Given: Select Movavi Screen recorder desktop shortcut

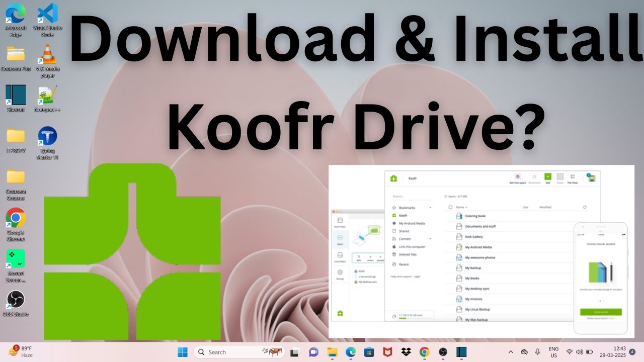Looking at the screenshot, I should [x=16, y=266].
